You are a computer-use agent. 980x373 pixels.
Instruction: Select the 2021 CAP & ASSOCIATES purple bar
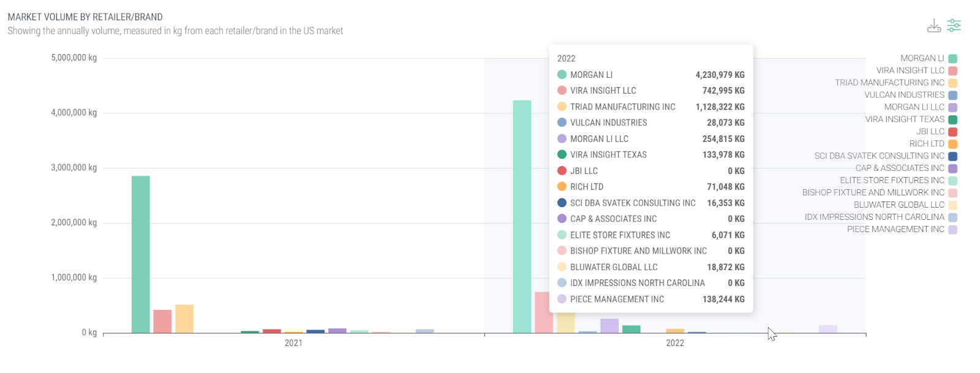[x=337, y=331]
